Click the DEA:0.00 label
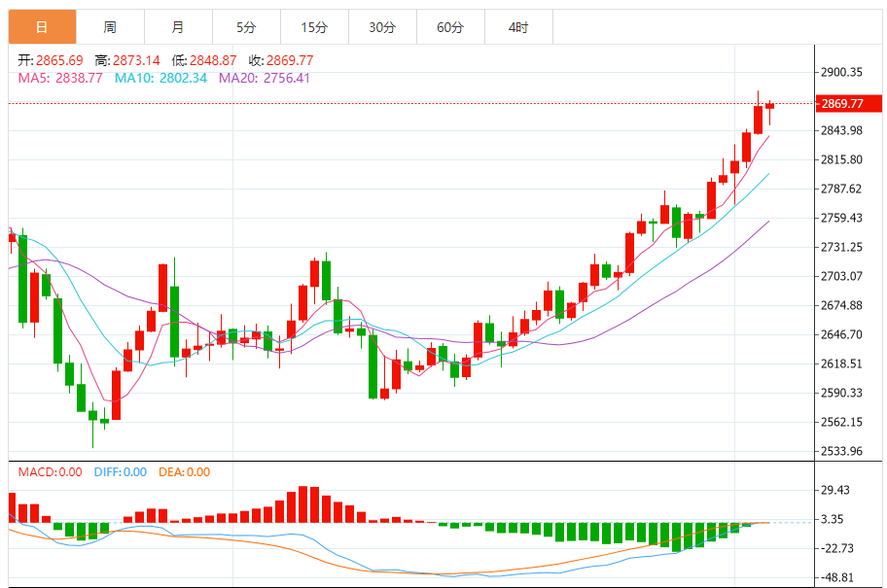The image size is (887, 588). click(x=185, y=472)
